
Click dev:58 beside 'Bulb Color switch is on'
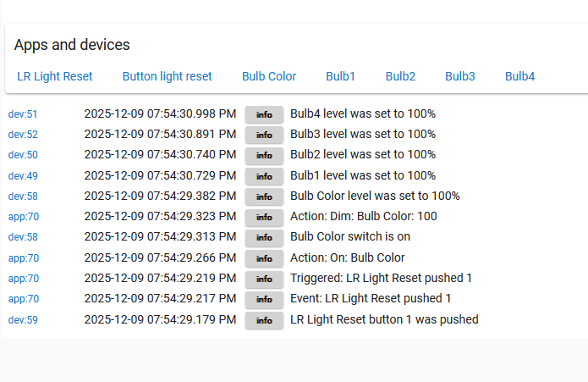pos(23,237)
